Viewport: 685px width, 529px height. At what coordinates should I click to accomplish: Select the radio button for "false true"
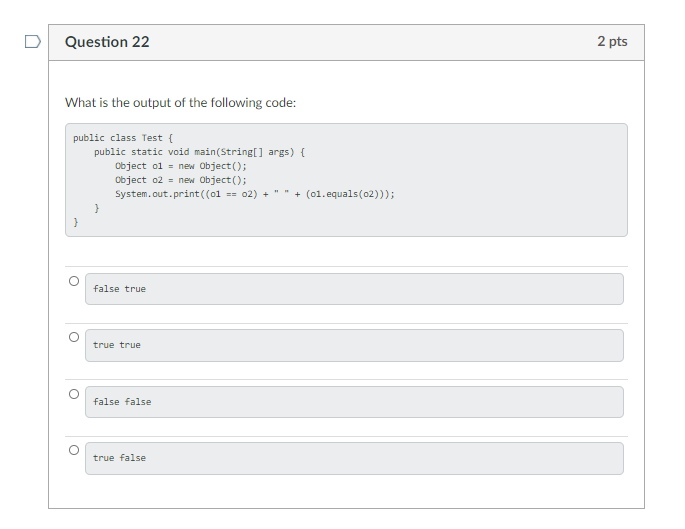point(73,282)
